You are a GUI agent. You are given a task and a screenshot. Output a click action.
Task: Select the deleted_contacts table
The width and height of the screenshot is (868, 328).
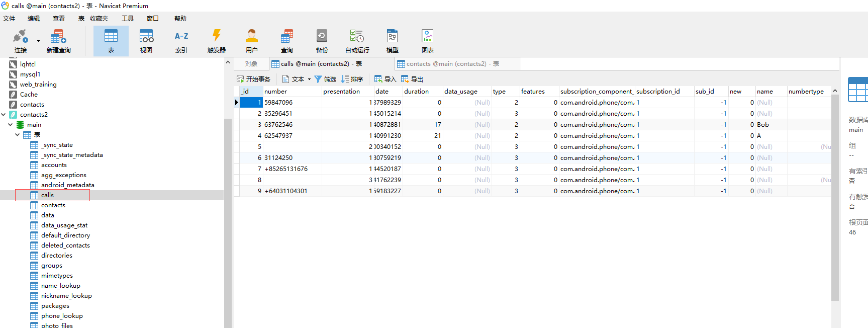[65, 245]
